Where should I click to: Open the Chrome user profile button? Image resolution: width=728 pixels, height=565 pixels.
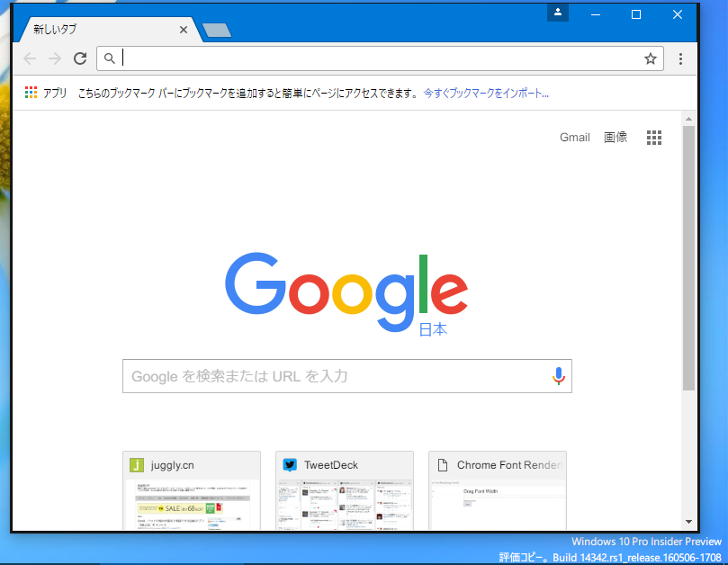(x=558, y=13)
